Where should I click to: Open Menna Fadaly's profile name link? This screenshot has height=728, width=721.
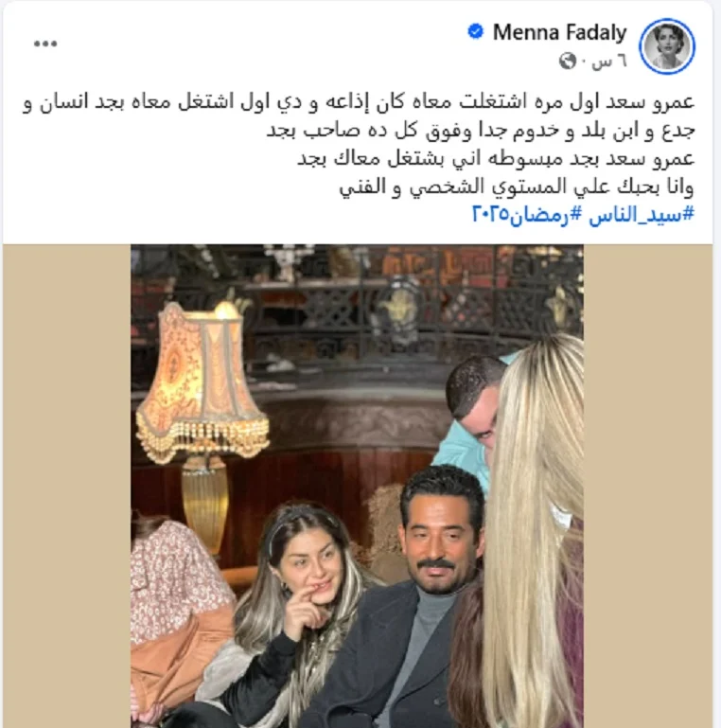click(x=559, y=32)
